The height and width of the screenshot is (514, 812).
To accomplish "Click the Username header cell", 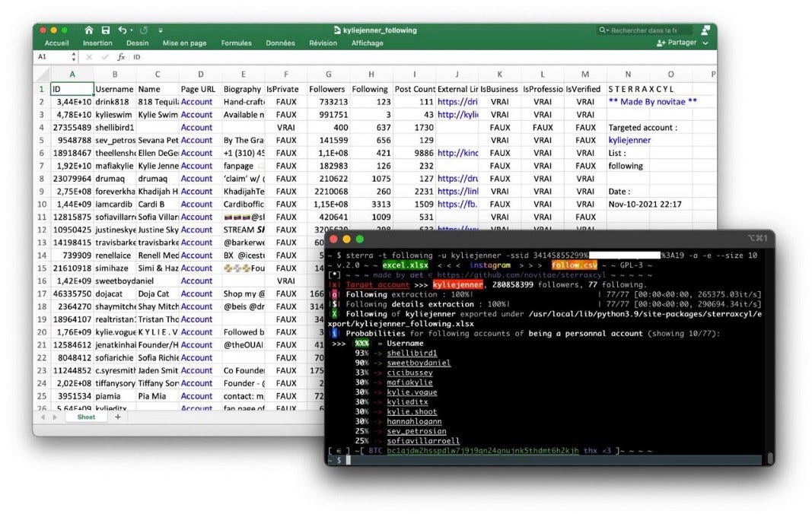I will (114, 89).
